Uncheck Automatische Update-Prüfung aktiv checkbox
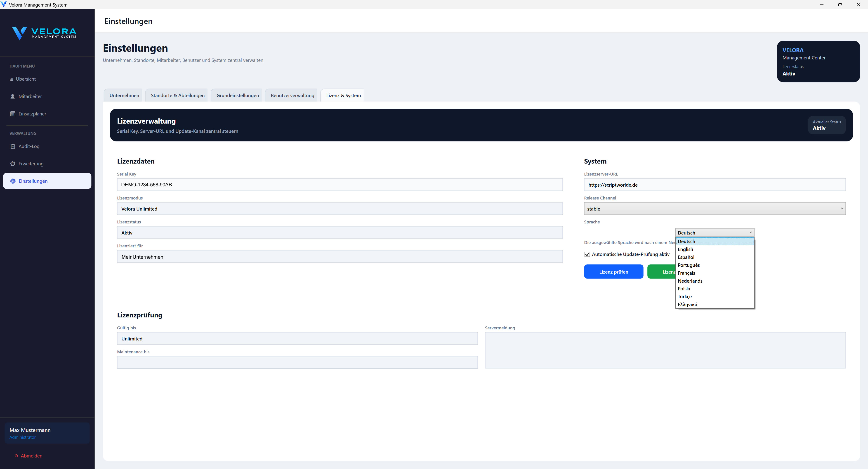Viewport: 868px width, 469px height. click(x=587, y=254)
